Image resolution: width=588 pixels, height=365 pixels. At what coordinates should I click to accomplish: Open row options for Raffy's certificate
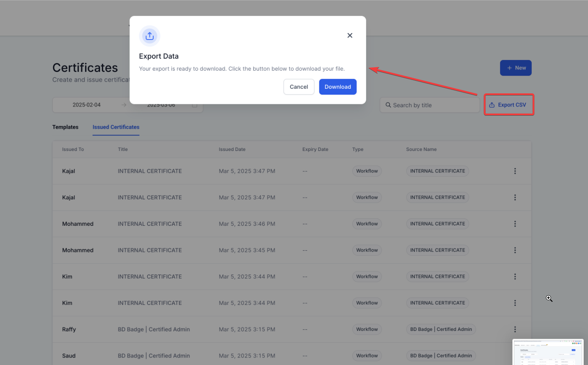(x=515, y=329)
